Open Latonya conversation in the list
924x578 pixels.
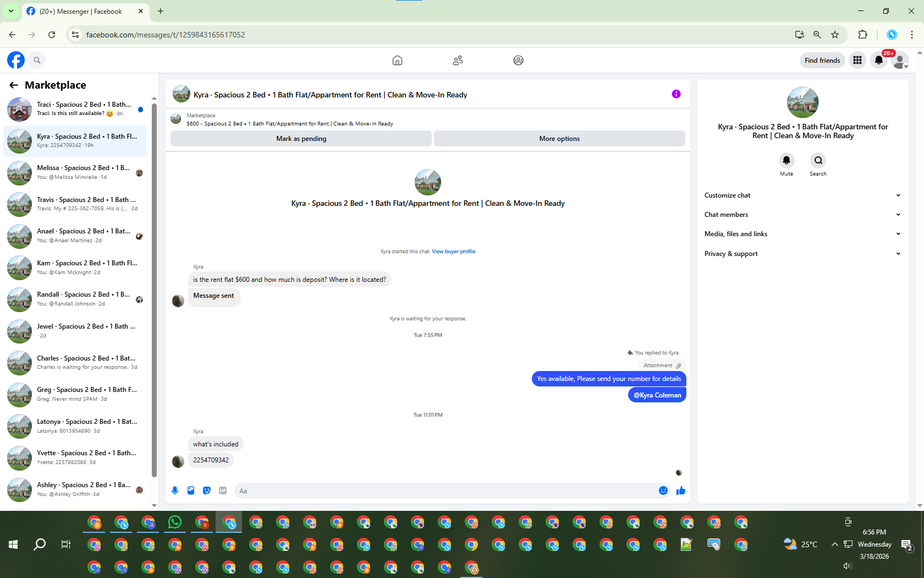tap(75, 426)
